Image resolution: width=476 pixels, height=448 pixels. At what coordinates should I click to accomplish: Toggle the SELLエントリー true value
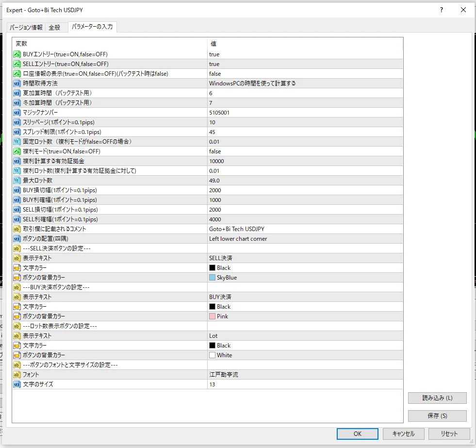coord(214,64)
